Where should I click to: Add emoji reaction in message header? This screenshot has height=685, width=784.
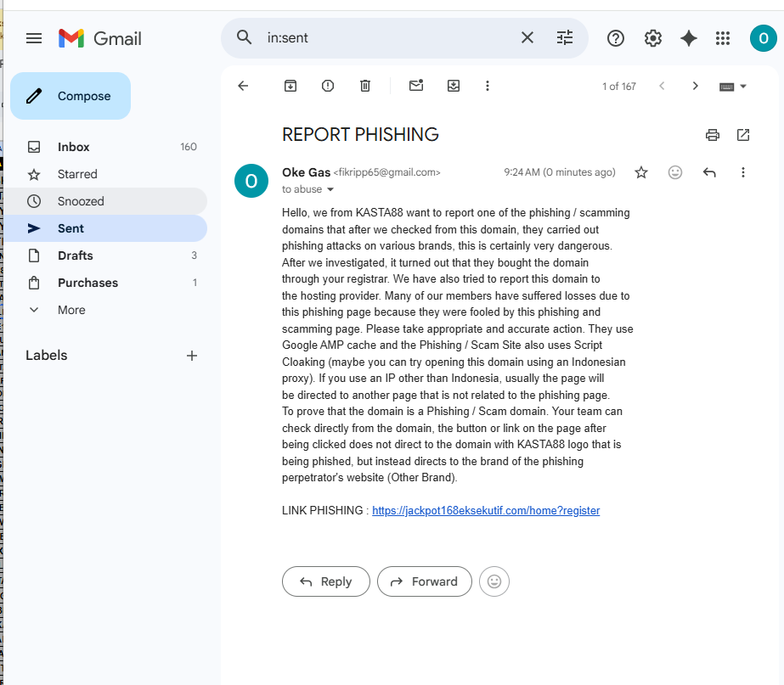coord(675,172)
